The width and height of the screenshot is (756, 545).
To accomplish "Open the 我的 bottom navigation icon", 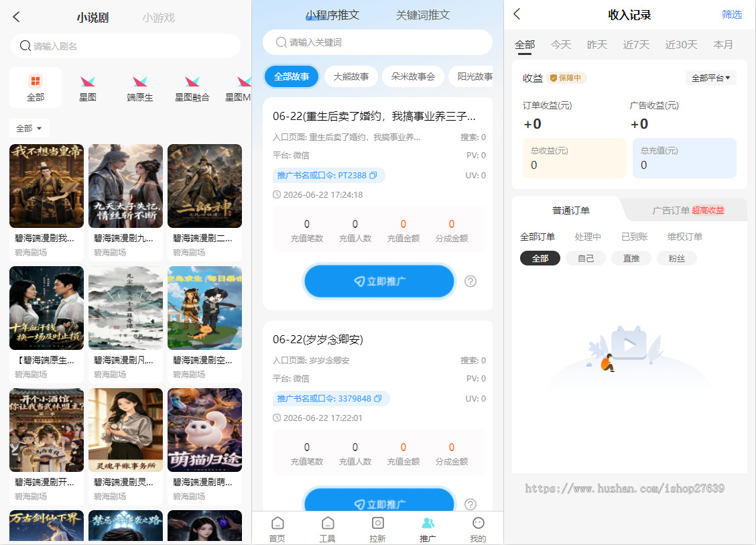I will pyautogui.click(x=479, y=524).
